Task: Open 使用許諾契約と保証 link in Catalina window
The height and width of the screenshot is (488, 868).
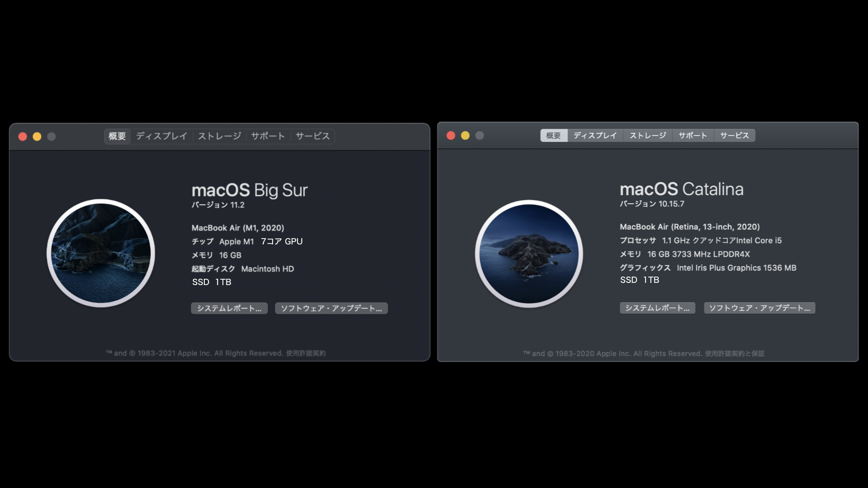Action: tap(735, 354)
